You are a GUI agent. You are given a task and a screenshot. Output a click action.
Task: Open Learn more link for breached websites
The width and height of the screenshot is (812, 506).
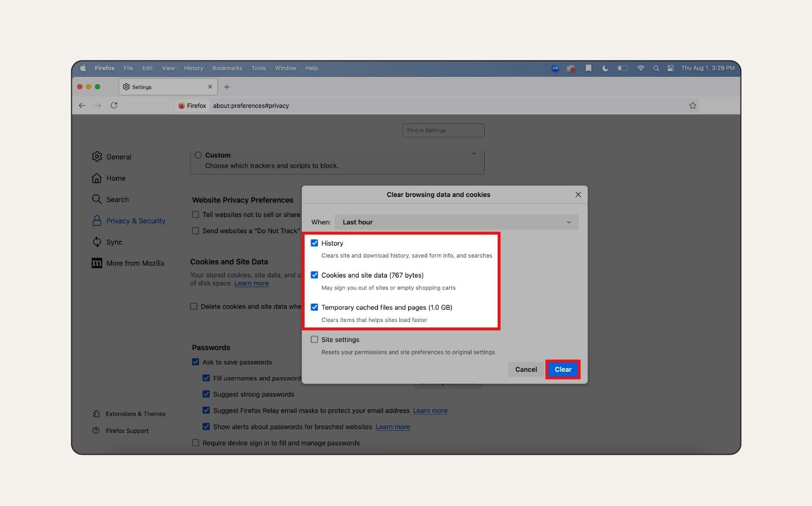[393, 427]
